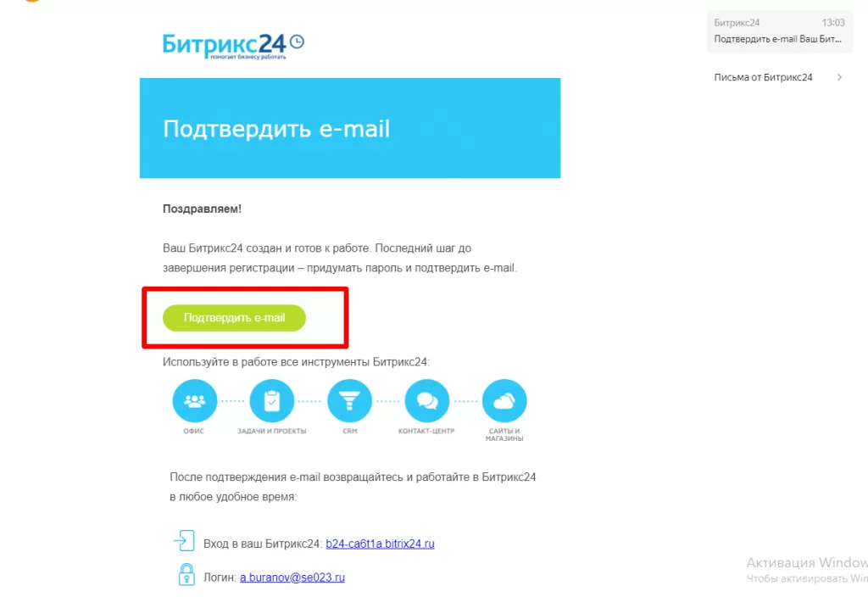Open the b24-ca6t1a.bitrix24.ru link
This screenshot has height=608, width=868.
[x=380, y=544]
